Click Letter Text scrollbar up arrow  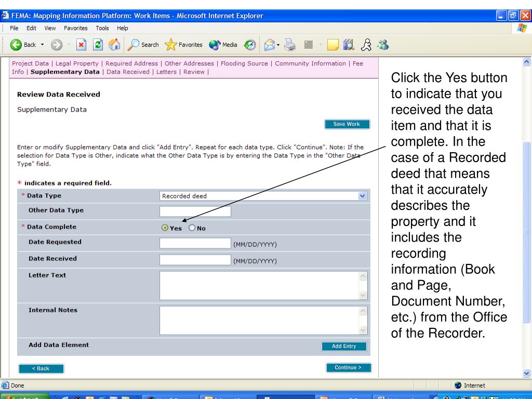pyautogui.click(x=363, y=276)
